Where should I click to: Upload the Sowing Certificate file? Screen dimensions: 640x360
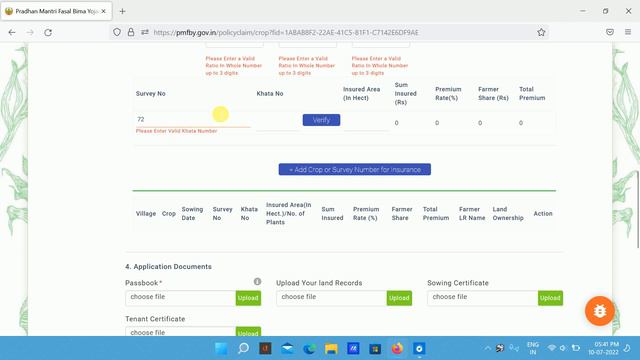[550, 298]
